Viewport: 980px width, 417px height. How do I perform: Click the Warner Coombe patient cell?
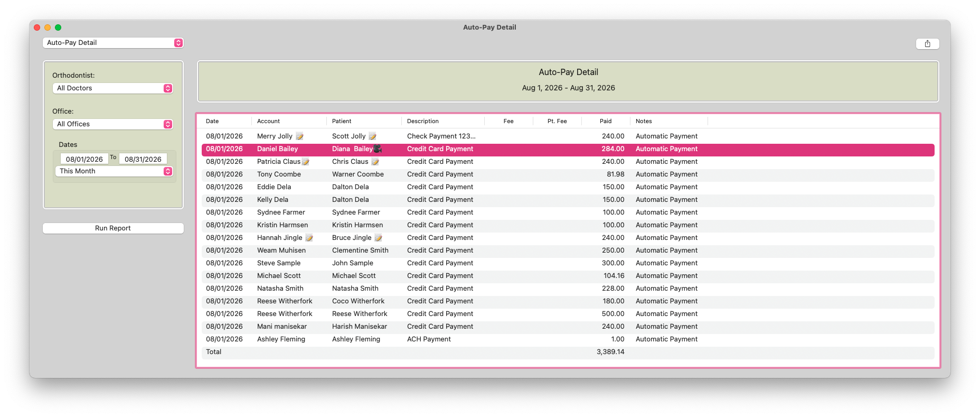pos(358,174)
